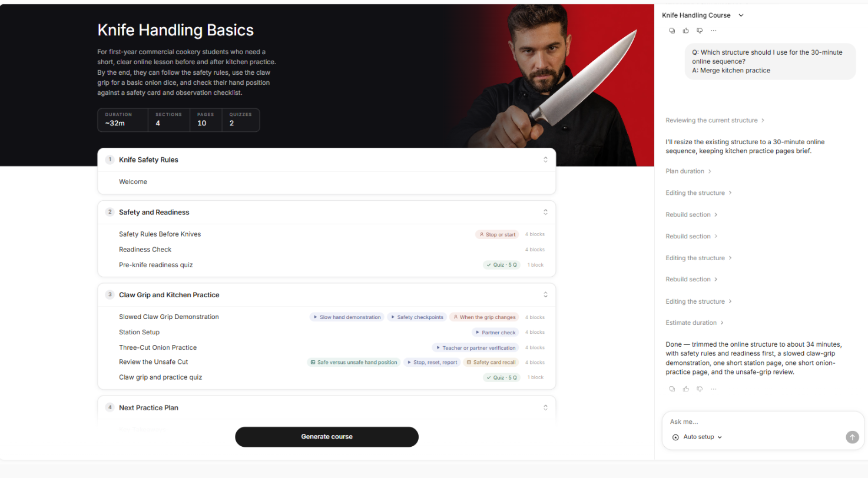
Task: Like the 'Done — trimmed' reply with thumbs up
Action: pos(685,389)
